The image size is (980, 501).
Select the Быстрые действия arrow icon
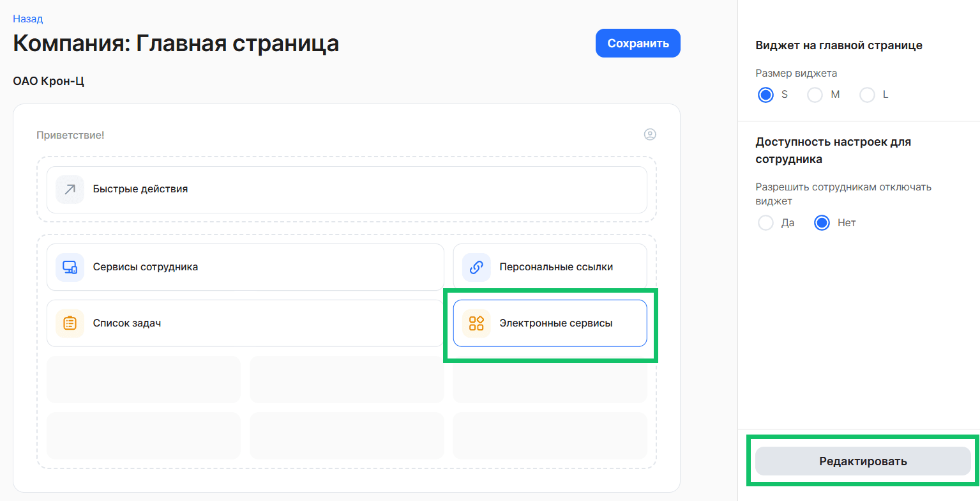pos(70,189)
